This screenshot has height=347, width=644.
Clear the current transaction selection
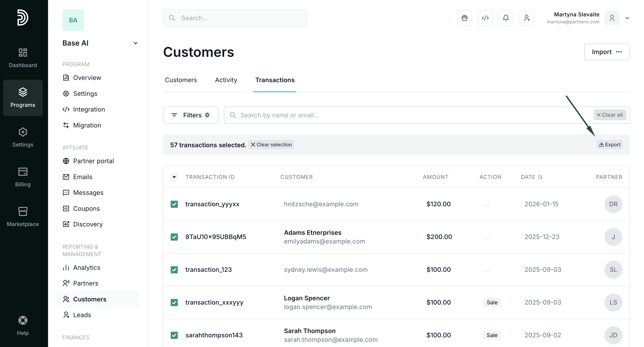pyautogui.click(x=271, y=145)
